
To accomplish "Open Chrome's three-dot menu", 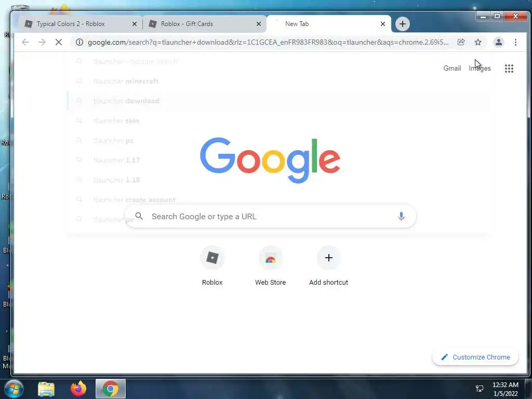I will pyautogui.click(x=515, y=42).
